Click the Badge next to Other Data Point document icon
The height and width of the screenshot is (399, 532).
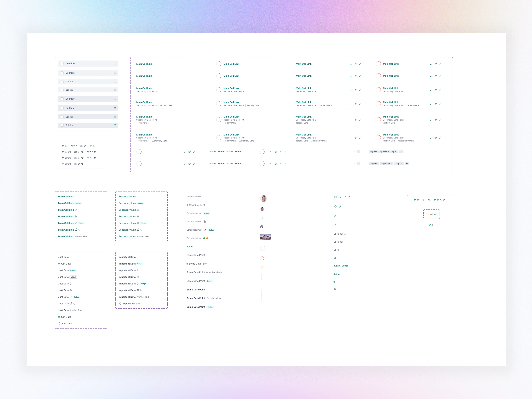click(x=211, y=230)
